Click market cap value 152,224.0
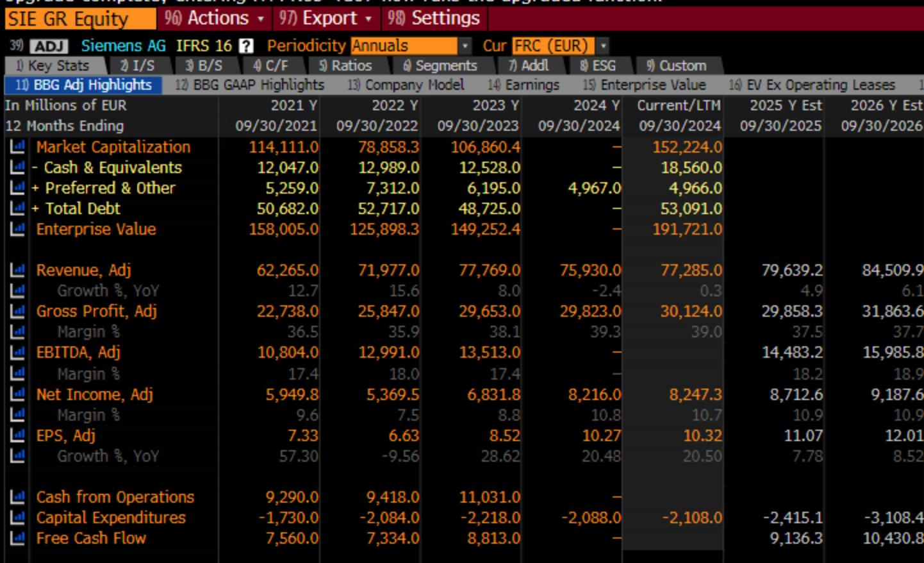Viewport: 924px width, 563px height. pos(687,147)
